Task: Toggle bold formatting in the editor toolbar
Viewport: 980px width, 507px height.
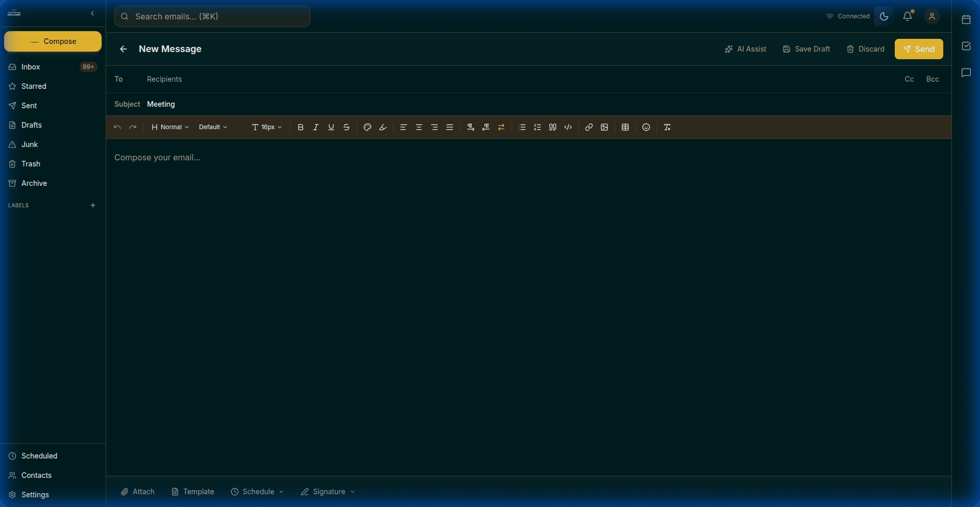Action: tap(301, 127)
